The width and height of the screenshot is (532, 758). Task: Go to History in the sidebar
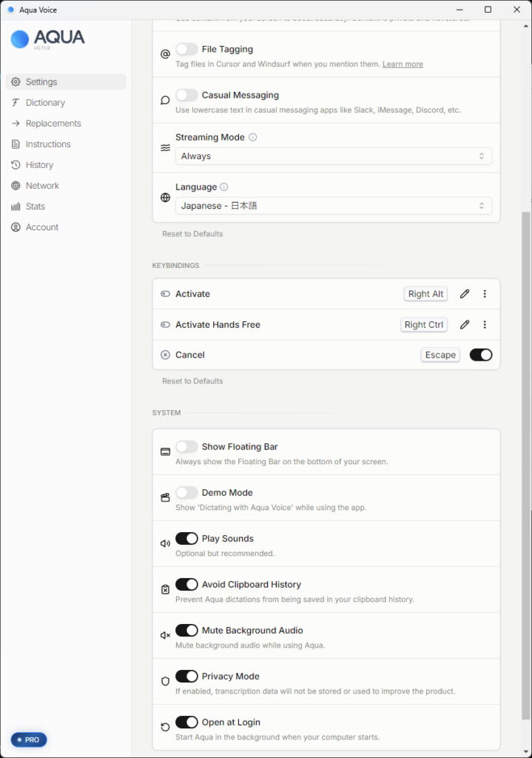click(x=39, y=165)
